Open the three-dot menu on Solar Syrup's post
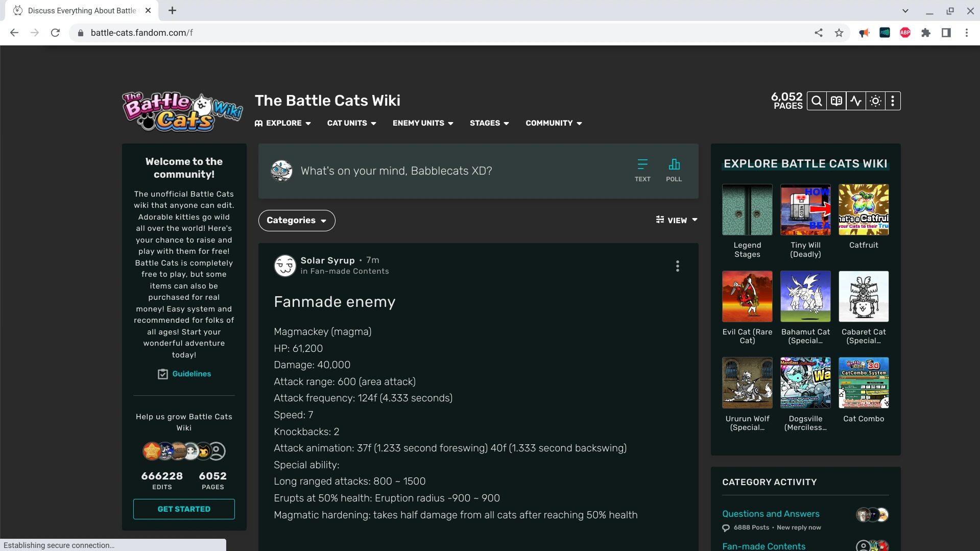Viewport: 980px width, 551px height. pos(677,266)
